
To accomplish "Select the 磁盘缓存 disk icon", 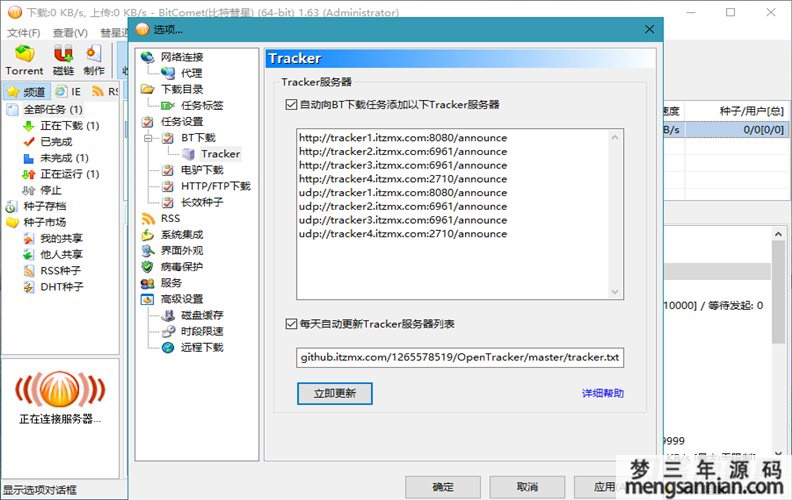I will click(x=168, y=316).
